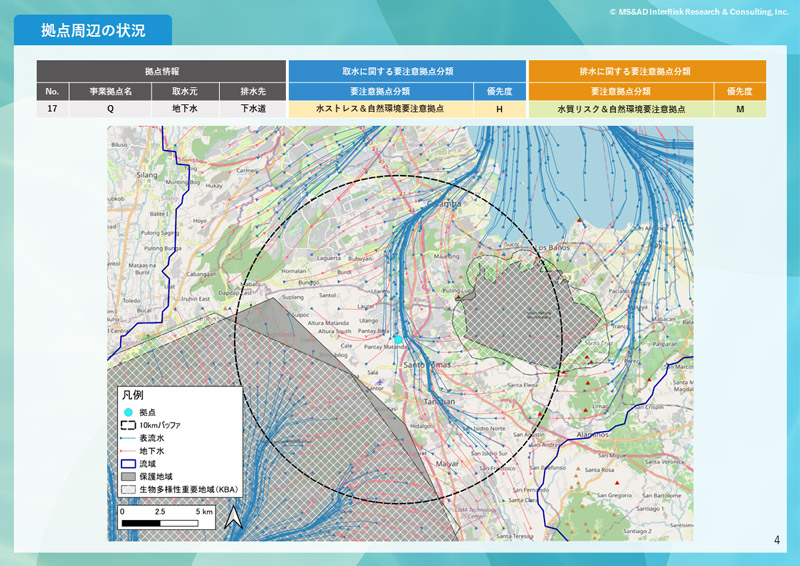
Task: Click the 水質リスク＆自然環境要注意拠点 cell
Action: pyautogui.click(x=621, y=109)
